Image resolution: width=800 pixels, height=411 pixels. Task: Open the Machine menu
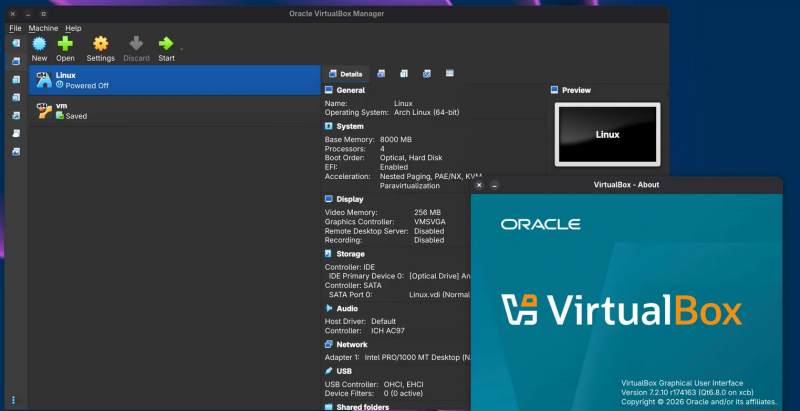pos(43,29)
